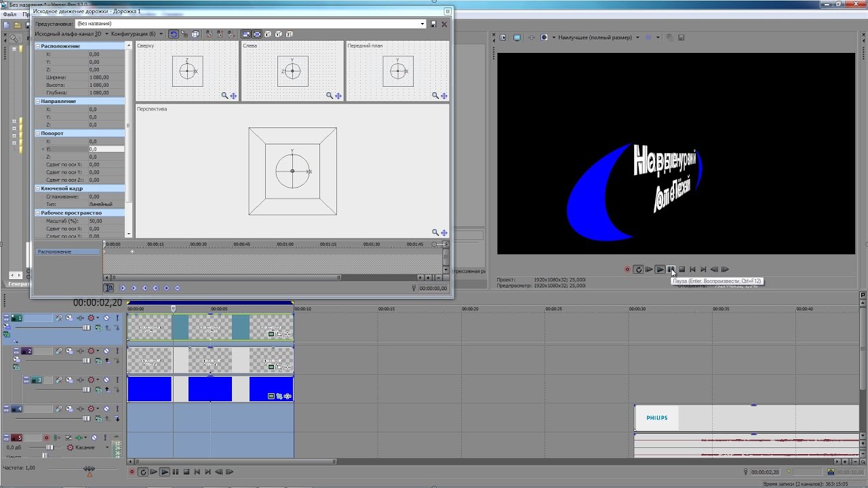Click the main timeline playhead marker
868x488 pixels.
(173, 308)
